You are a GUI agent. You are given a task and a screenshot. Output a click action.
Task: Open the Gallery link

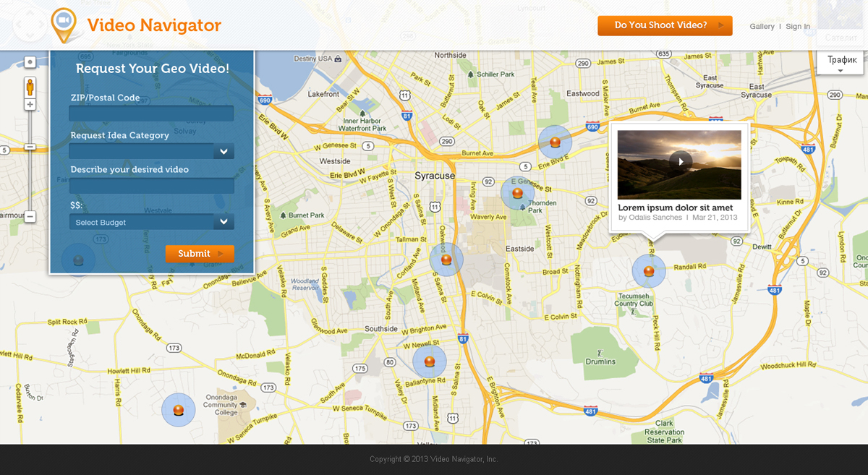pos(762,27)
